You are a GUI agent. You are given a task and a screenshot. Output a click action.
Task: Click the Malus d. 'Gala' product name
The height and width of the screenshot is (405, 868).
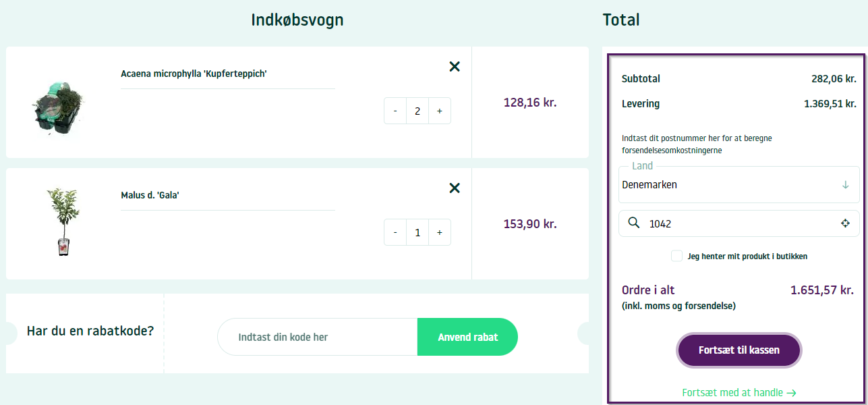(150, 195)
